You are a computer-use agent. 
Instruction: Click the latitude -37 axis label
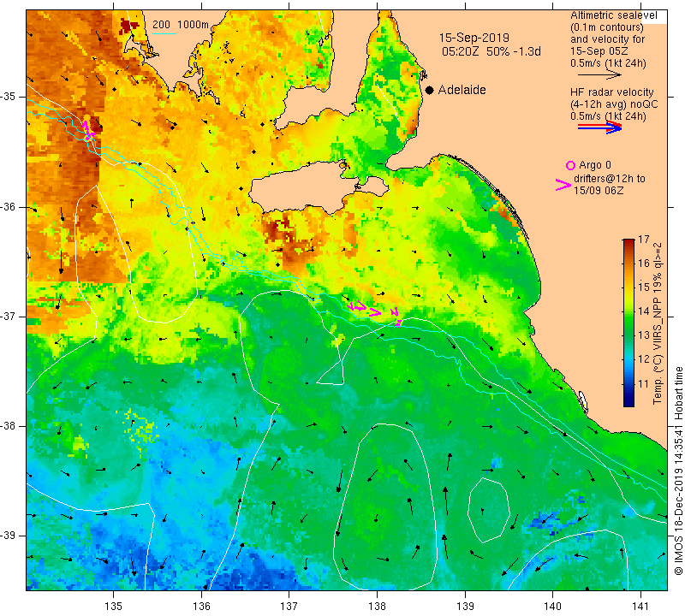click(9, 316)
